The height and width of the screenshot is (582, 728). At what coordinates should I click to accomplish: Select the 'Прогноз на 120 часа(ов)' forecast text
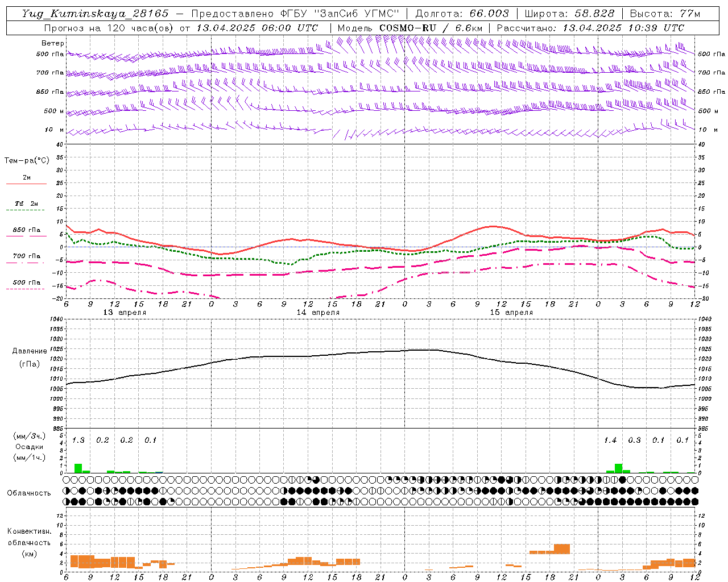tap(110, 28)
